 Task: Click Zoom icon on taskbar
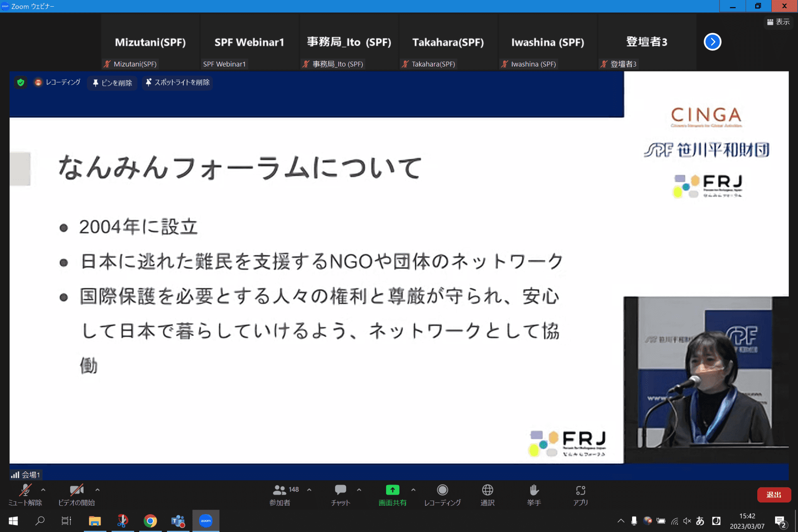point(206,521)
